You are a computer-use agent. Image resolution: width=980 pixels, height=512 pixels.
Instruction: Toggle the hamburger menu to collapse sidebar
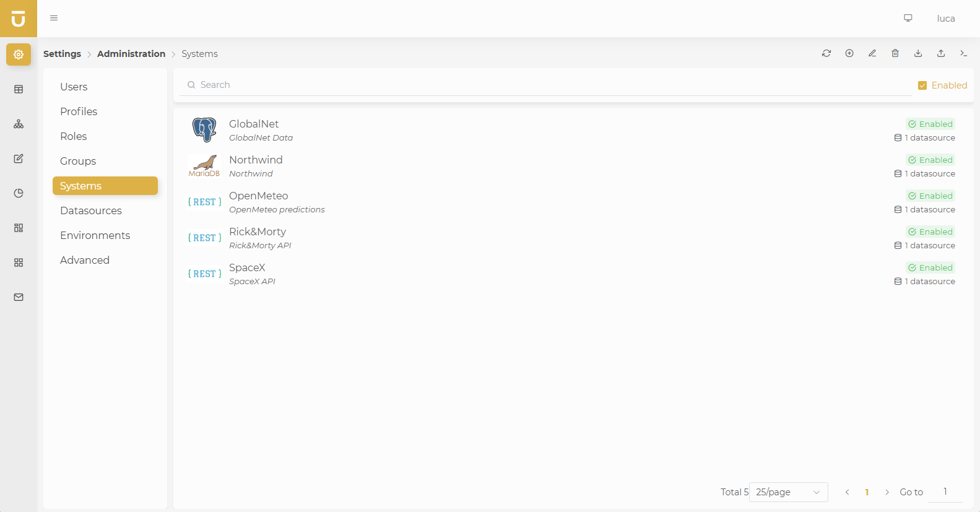(54, 18)
